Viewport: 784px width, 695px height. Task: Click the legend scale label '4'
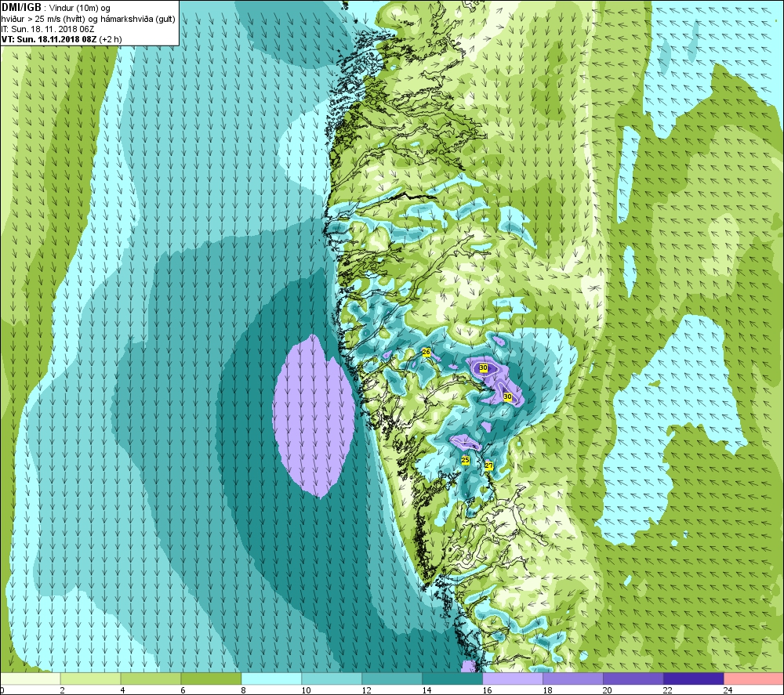point(122,690)
